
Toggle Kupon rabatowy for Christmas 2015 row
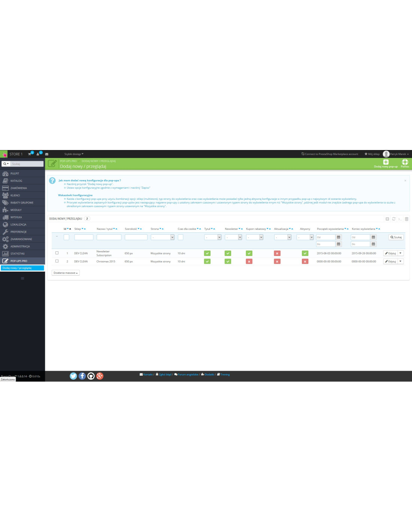click(x=249, y=262)
